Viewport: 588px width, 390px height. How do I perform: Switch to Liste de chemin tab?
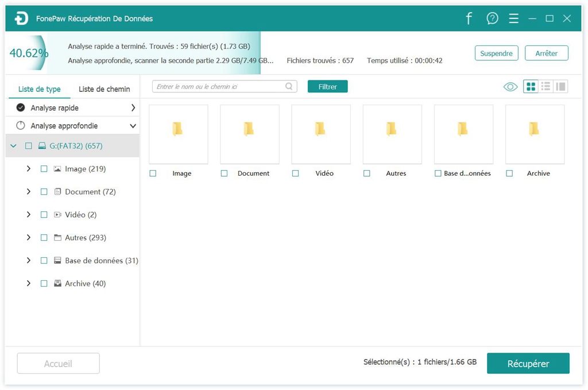[105, 89]
